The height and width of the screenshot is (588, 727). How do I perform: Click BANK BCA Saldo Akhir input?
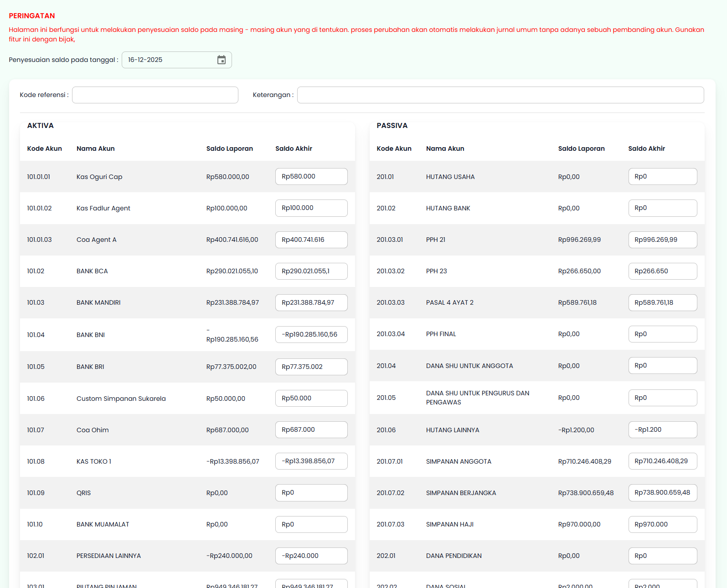click(311, 271)
